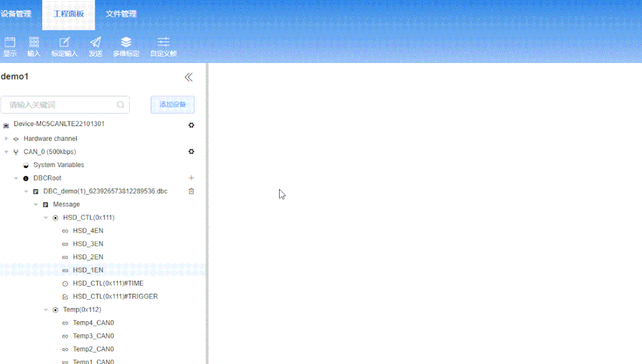Switch to the 文件管理 tab
The height and width of the screenshot is (364, 642).
121,14
